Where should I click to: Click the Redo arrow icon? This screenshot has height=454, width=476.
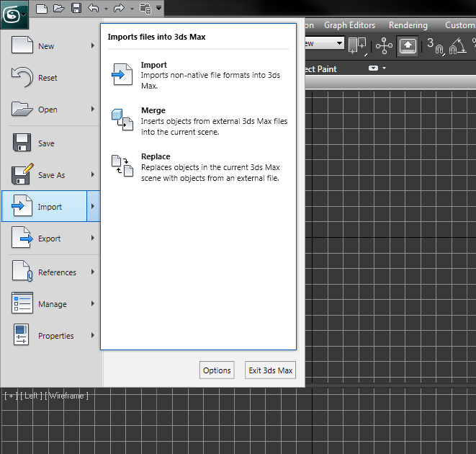(119, 8)
